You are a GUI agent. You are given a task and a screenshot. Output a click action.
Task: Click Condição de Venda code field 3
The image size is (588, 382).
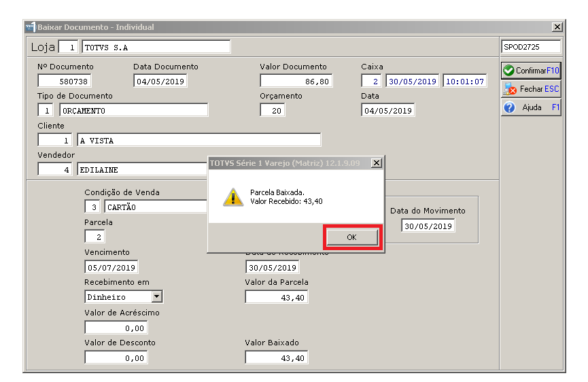[92, 207]
